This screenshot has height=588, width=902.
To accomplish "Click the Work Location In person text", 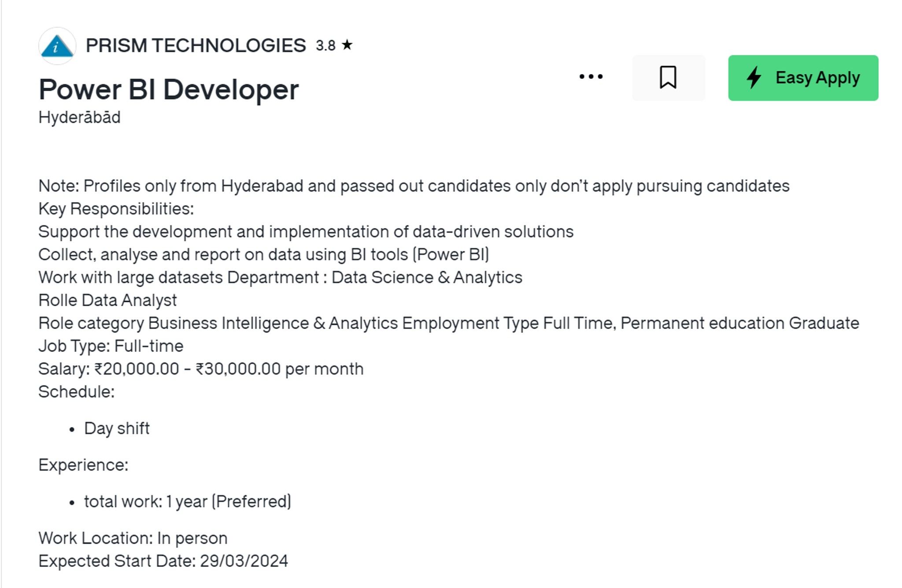I will pos(133,537).
